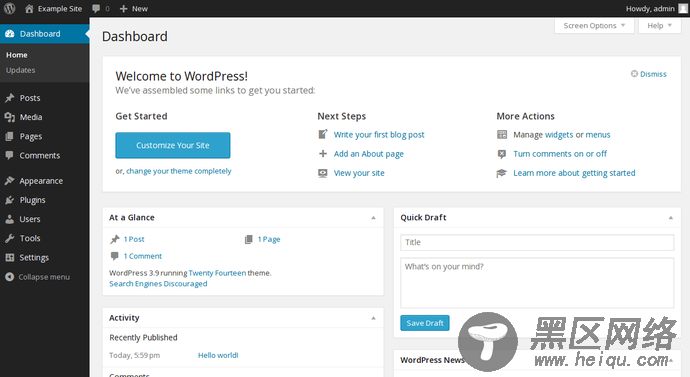The height and width of the screenshot is (377, 690).
Task: Click the widgets icon beside Manage widgets
Action: click(x=502, y=135)
